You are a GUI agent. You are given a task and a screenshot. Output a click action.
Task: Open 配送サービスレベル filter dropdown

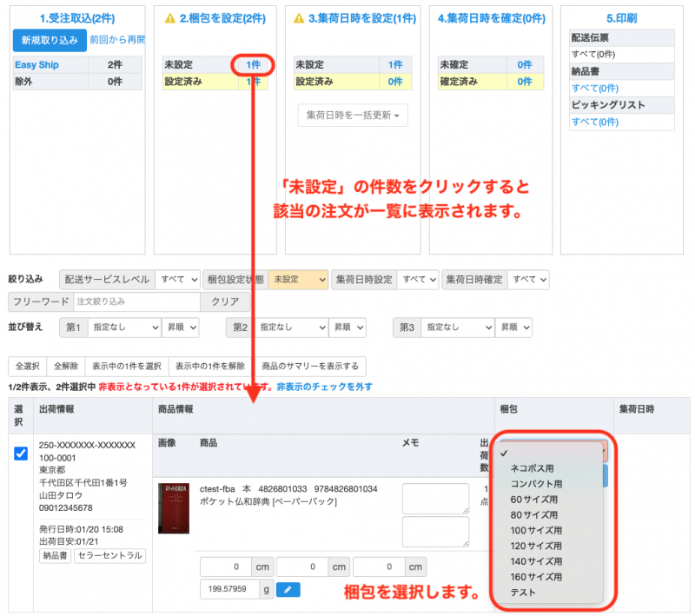(x=178, y=280)
